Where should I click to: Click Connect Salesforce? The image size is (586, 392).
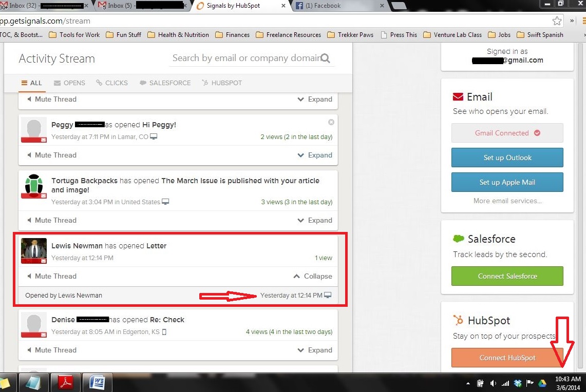pyautogui.click(x=507, y=276)
